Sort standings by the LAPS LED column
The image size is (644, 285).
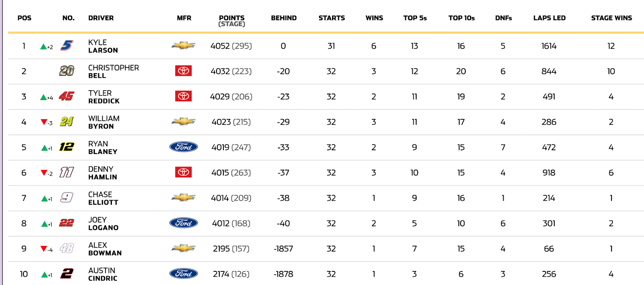[549, 18]
